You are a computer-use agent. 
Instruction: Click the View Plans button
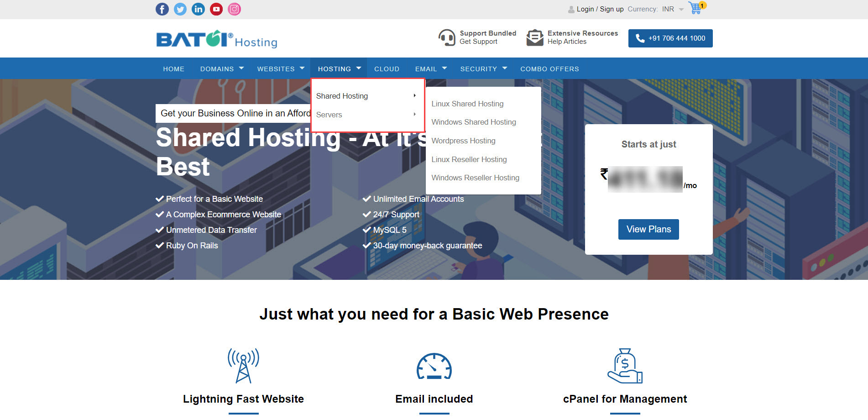pos(648,229)
